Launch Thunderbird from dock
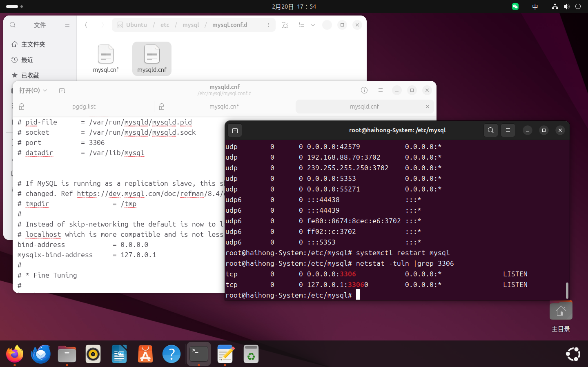The image size is (588, 367). (x=41, y=354)
